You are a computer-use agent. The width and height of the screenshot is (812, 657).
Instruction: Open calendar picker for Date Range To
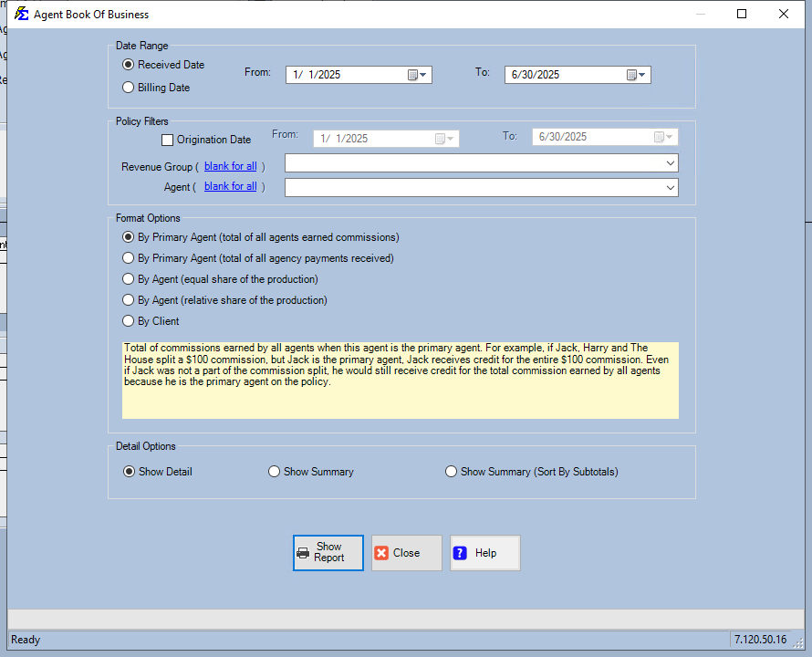(637, 75)
